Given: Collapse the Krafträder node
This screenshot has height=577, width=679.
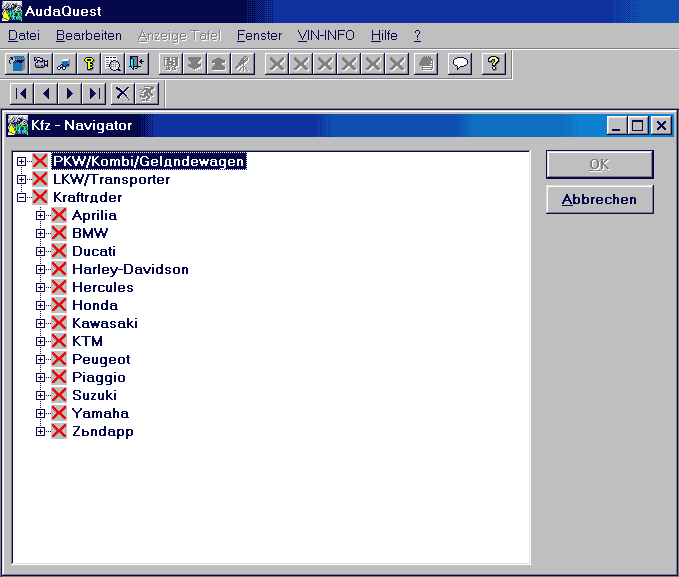Looking at the screenshot, I should click(21, 198).
